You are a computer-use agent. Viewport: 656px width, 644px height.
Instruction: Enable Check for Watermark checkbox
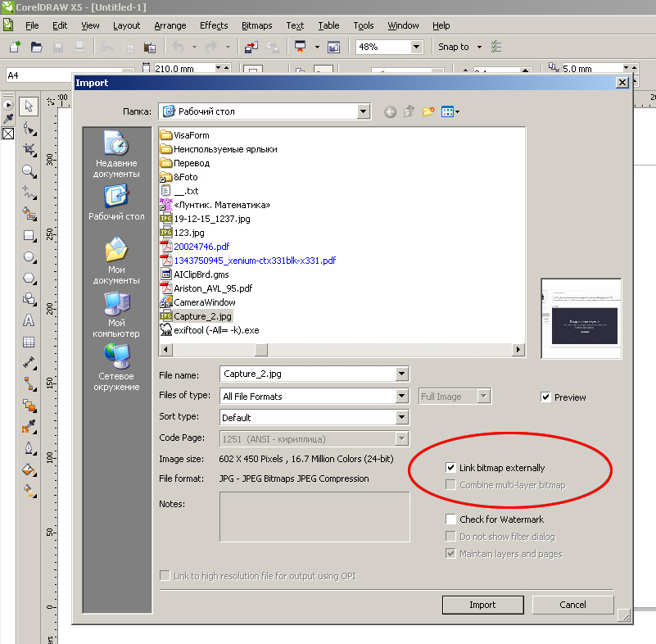450,519
